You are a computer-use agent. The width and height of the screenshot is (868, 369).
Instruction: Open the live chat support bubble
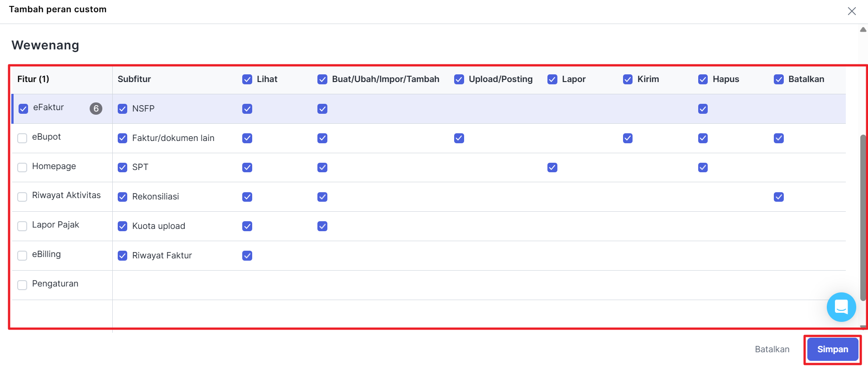[841, 307]
